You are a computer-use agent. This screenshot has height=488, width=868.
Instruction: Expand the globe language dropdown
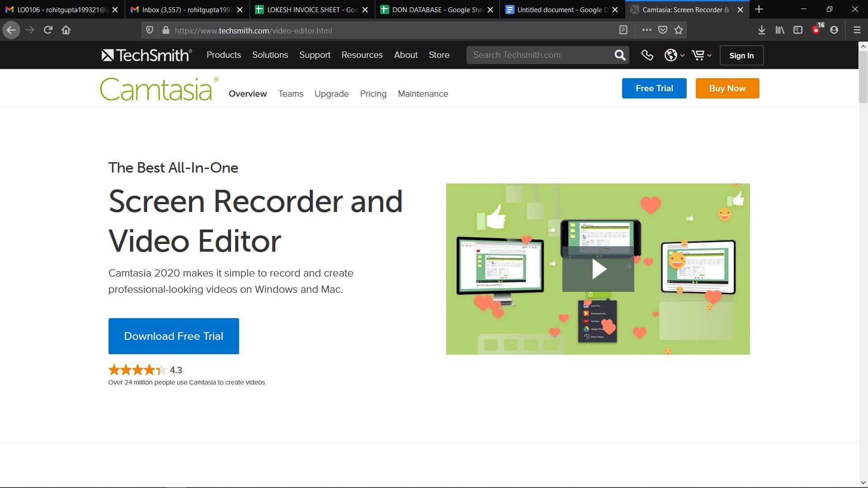pyautogui.click(x=674, y=55)
